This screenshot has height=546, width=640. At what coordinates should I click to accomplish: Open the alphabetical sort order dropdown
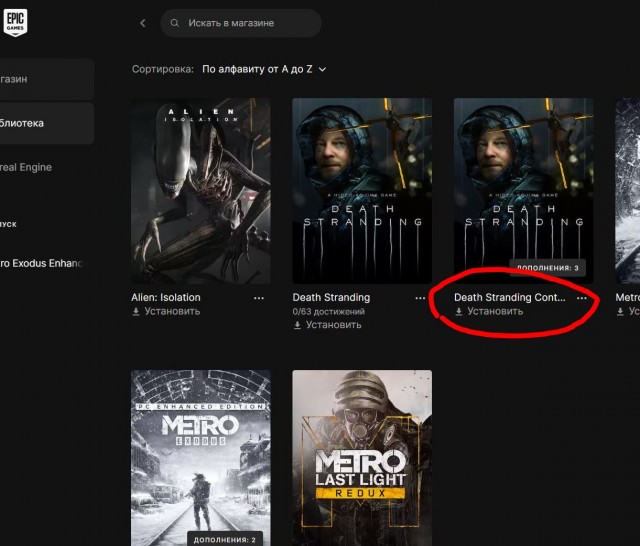tap(264, 69)
